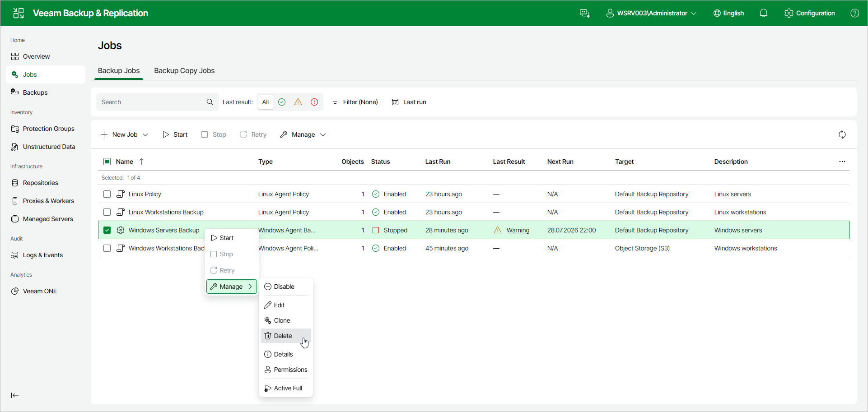The image size is (868, 412).
Task: Click Object Storage (S3) target cell
Action: tap(642, 248)
